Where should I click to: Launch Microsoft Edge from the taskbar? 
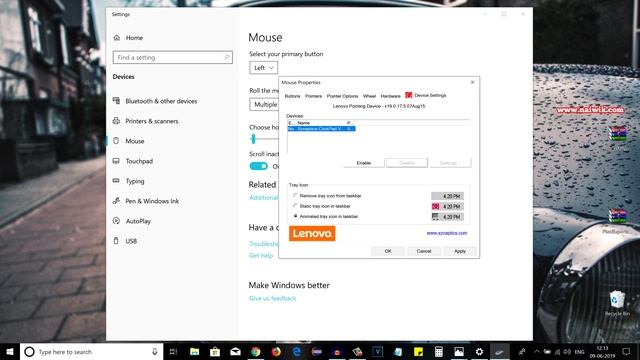pos(296,351)
